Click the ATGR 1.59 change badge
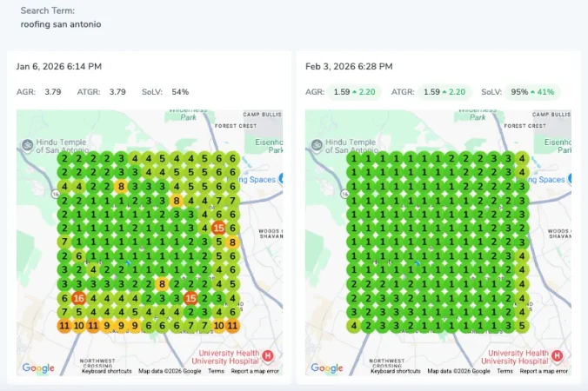 point(444,92)
